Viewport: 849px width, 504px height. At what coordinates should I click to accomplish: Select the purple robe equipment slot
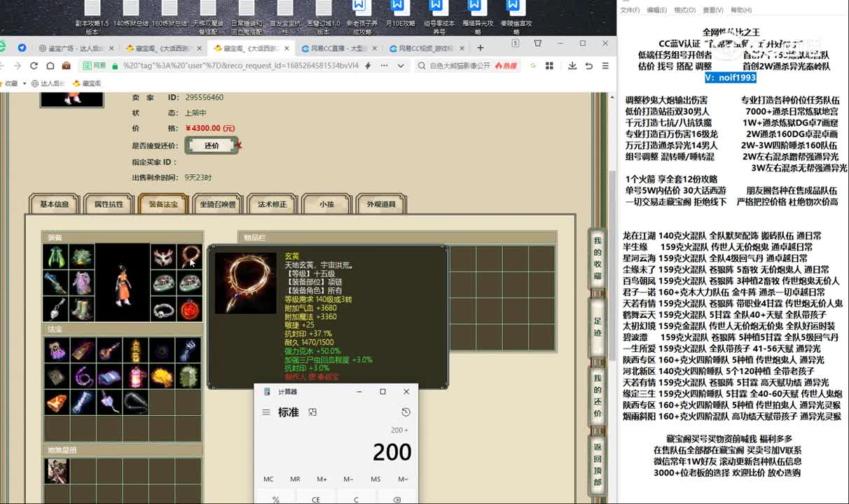(81, 282)
